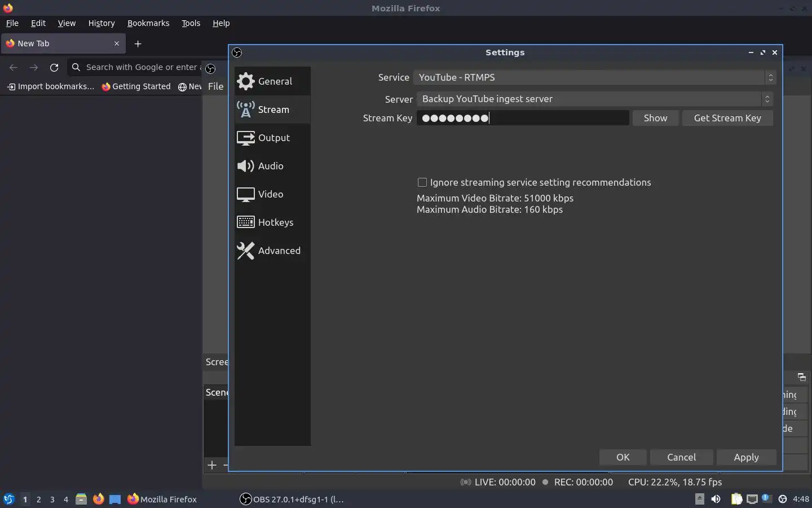812x508 pixels.
Task: Open General settings via the gear icon
Action: [x=245, y=81]
